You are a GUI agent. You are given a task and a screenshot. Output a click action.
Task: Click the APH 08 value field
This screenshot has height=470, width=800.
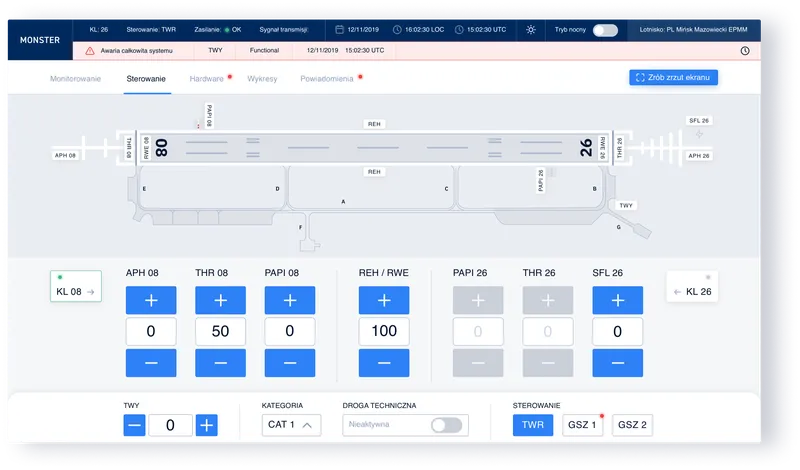(x=151, y=331)
